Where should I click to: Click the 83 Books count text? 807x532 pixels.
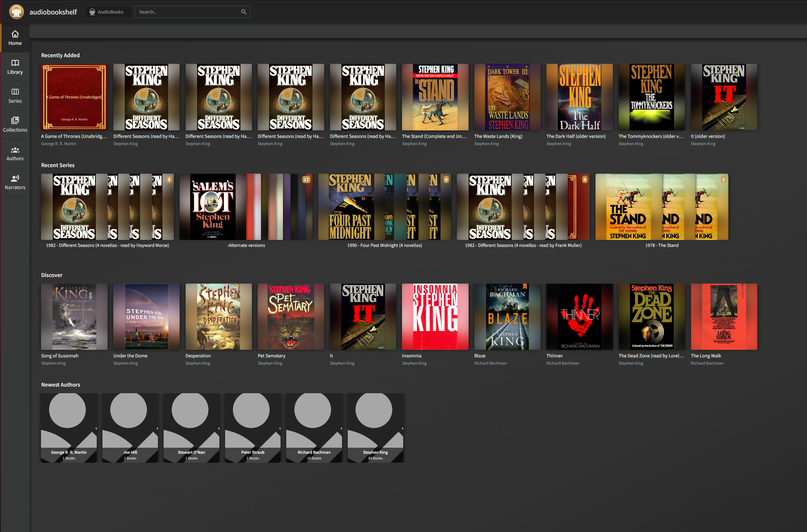(x=375, y=458)
